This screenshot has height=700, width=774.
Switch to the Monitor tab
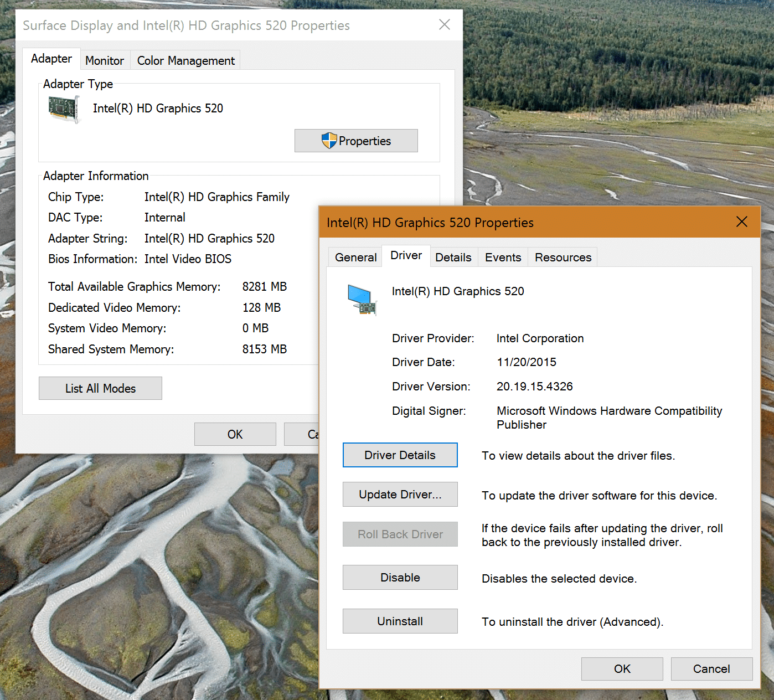[x=105, y=60]
